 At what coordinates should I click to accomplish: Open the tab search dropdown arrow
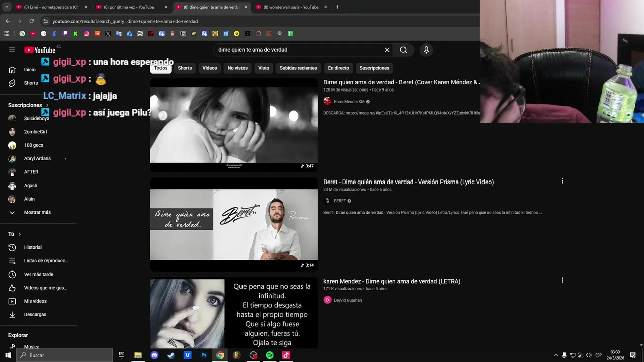click(x=7, y=7)
